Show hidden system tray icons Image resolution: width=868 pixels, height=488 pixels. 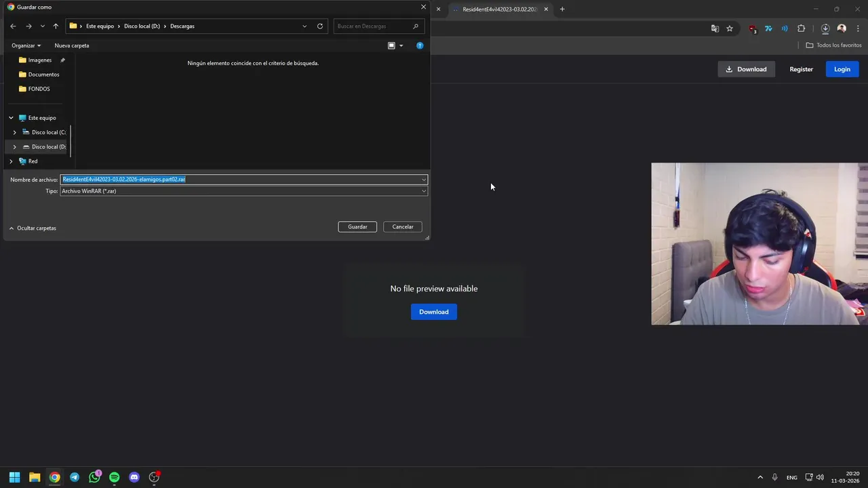(760, 477)
